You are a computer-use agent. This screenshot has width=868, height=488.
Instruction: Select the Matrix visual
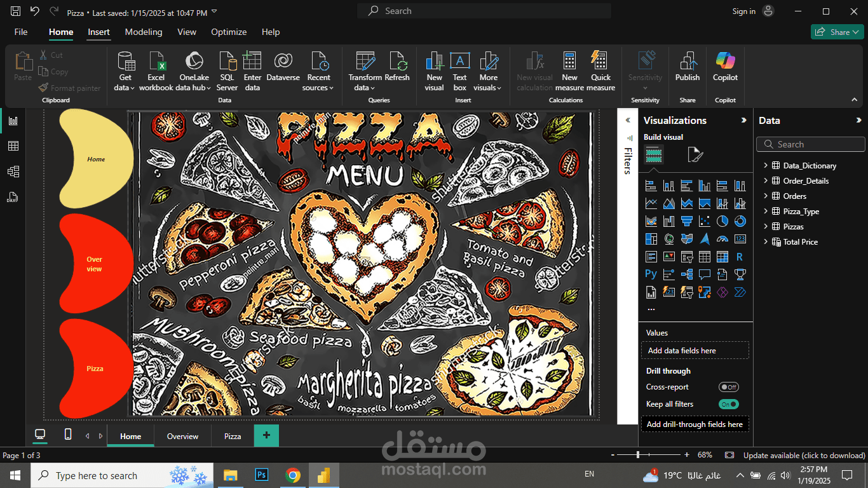[722, 257]
